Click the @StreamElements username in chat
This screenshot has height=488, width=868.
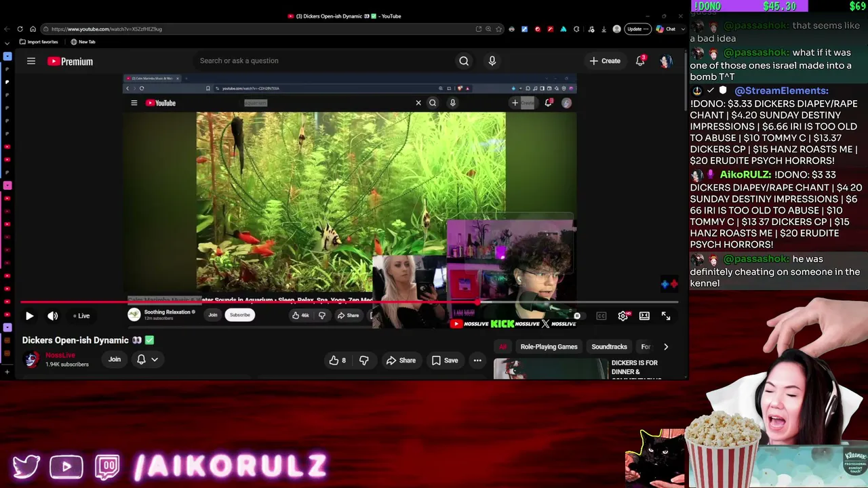782,91
